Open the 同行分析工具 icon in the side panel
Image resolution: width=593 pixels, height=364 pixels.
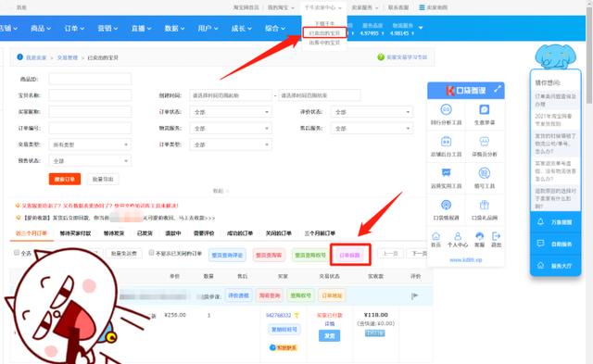click(x=447, y=109)
